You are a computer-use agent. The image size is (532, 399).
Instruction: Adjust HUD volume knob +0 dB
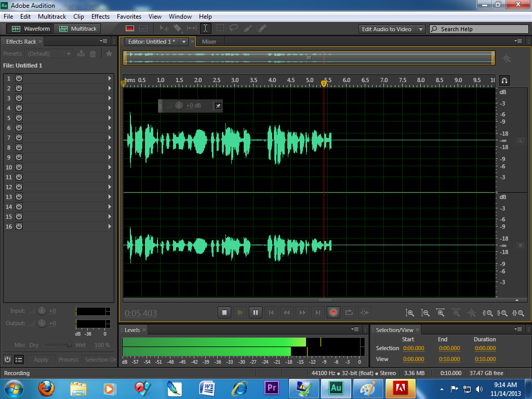(x=179, y=106)
